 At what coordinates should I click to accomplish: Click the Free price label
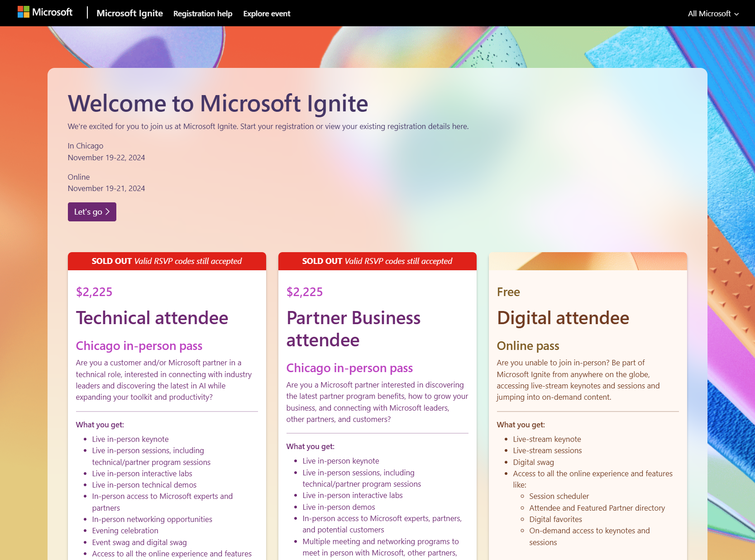pos(508,292)
